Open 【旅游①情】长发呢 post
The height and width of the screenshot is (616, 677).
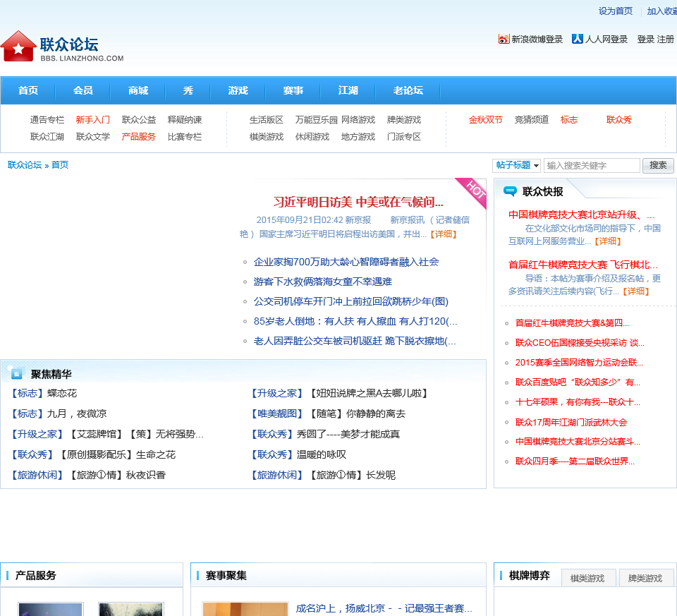tap(353, 475)
